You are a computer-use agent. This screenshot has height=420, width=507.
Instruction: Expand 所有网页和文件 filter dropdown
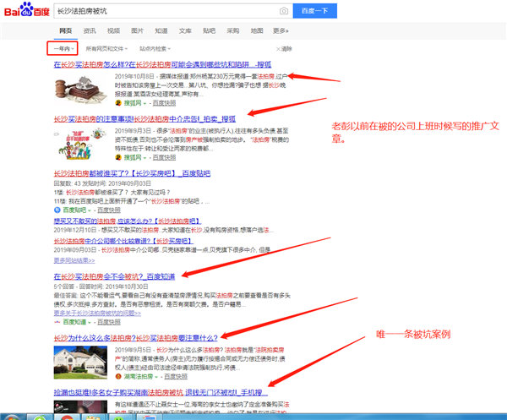point(107,48)
